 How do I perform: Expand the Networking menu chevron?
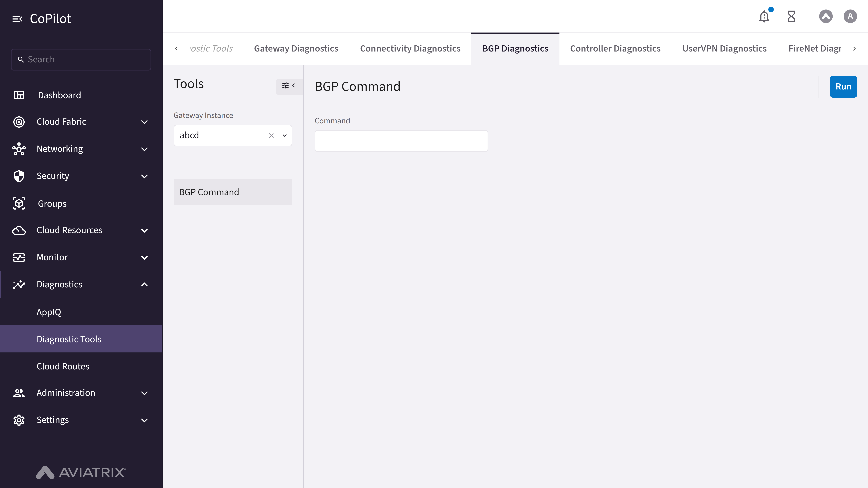pyautogui.click(x=145, y=149)
